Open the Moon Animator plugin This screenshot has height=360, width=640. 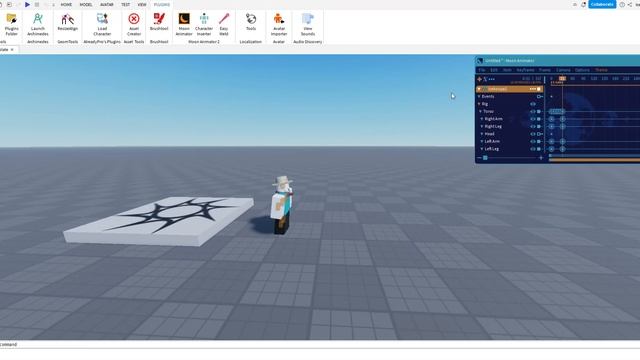coord(184,24)
